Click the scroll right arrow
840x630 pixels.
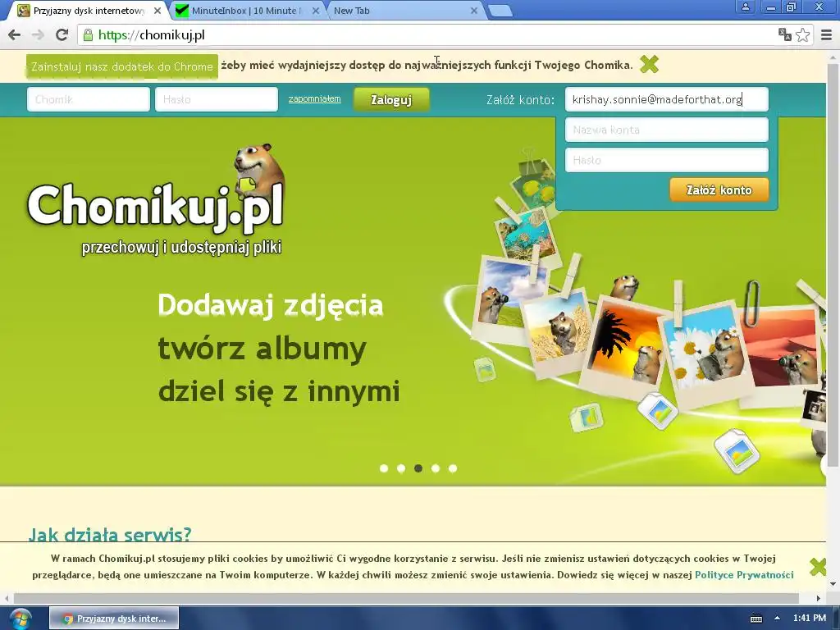click(x=818, y=598)
